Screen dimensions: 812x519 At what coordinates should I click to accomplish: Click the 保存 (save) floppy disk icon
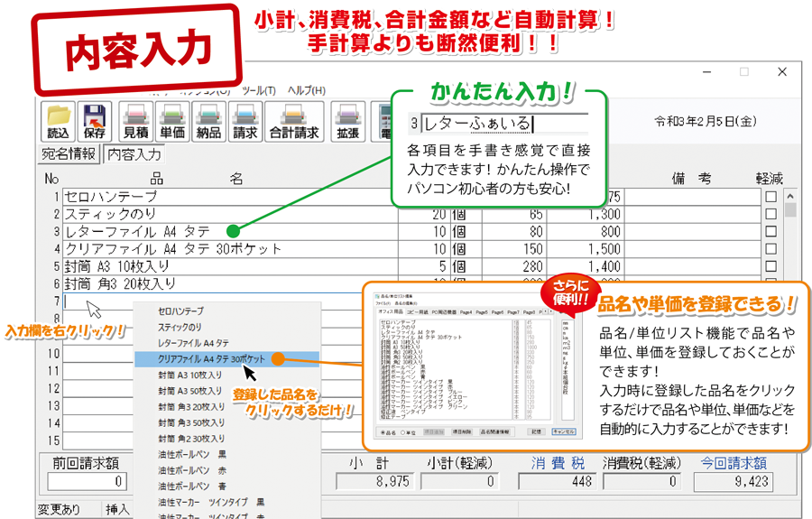(x=95, y=121)
